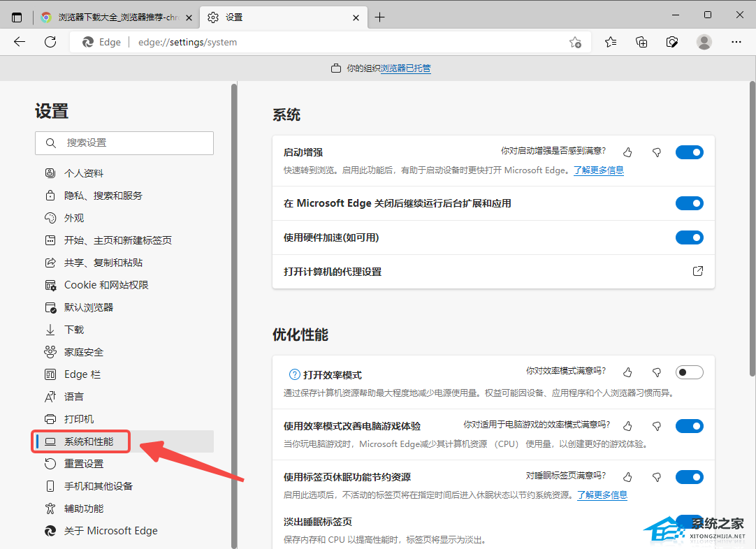Screen dimensions: 756x549
Task: Open 个人资料 settings
Action: tap(124, 173)
